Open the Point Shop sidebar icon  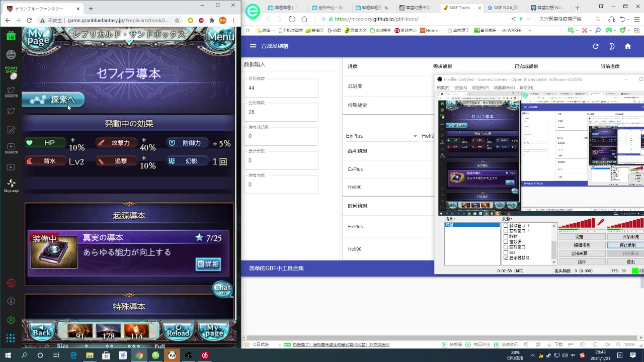(x=11, y=72)
